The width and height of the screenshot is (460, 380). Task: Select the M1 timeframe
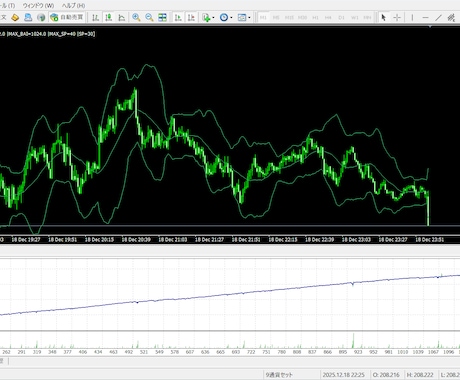point(263,17)
